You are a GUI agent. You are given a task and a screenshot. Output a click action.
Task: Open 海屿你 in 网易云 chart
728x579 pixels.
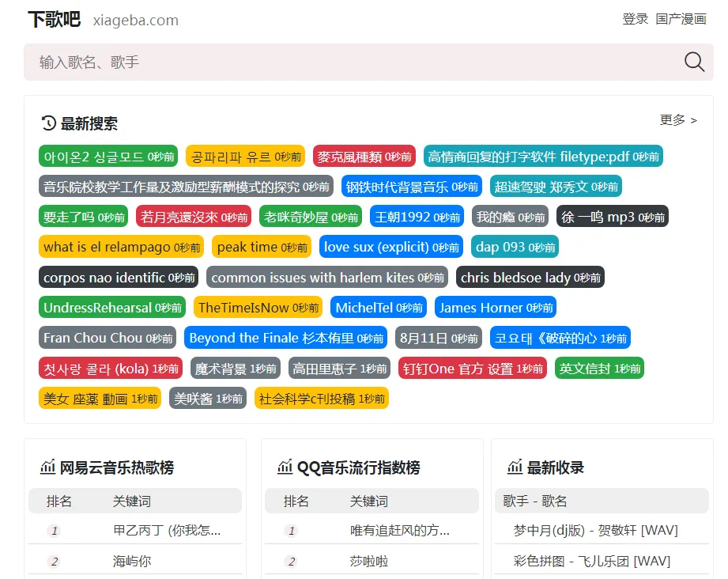[x=132, y=561]
